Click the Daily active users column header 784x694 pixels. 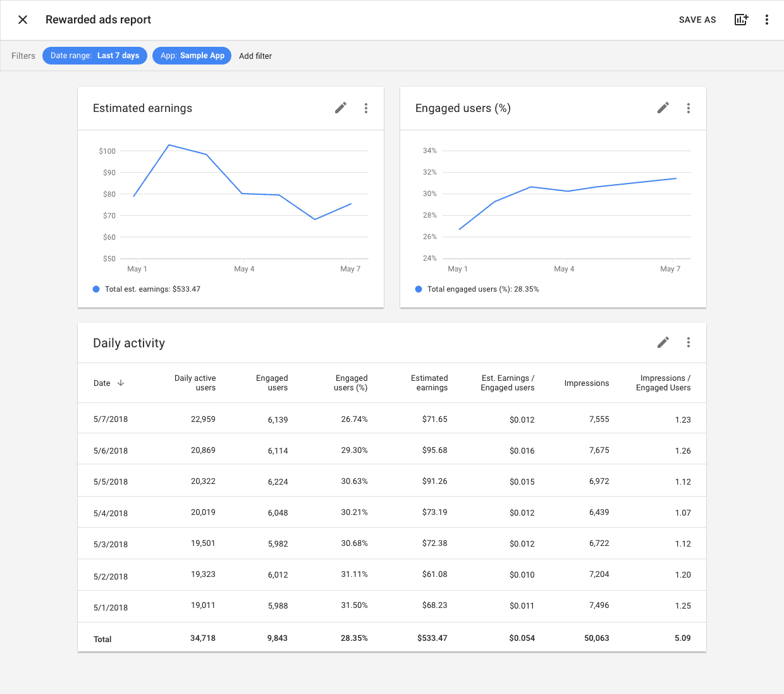pyautogui.click(x=195, y=383)
